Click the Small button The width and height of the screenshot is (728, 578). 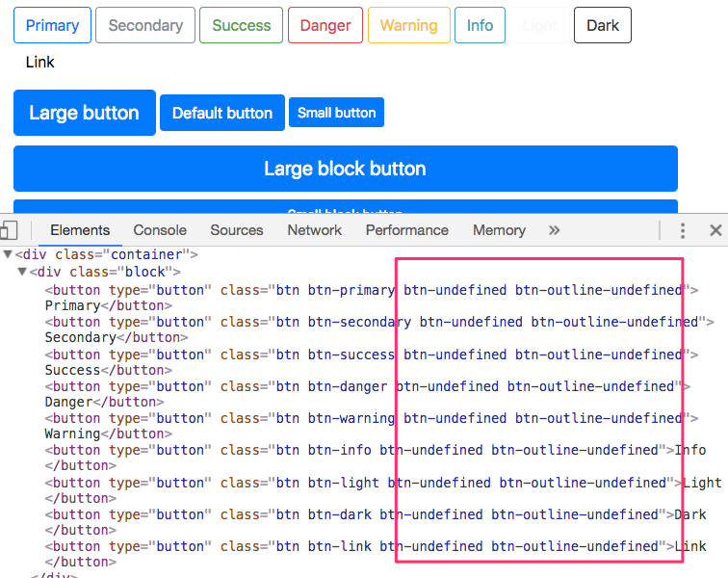[337, 113]
